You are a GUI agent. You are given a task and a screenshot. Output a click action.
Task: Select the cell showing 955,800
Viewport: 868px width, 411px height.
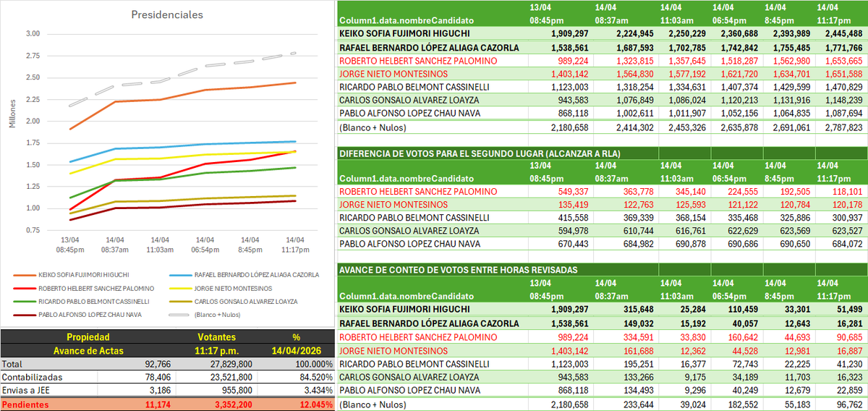point(235,391)
